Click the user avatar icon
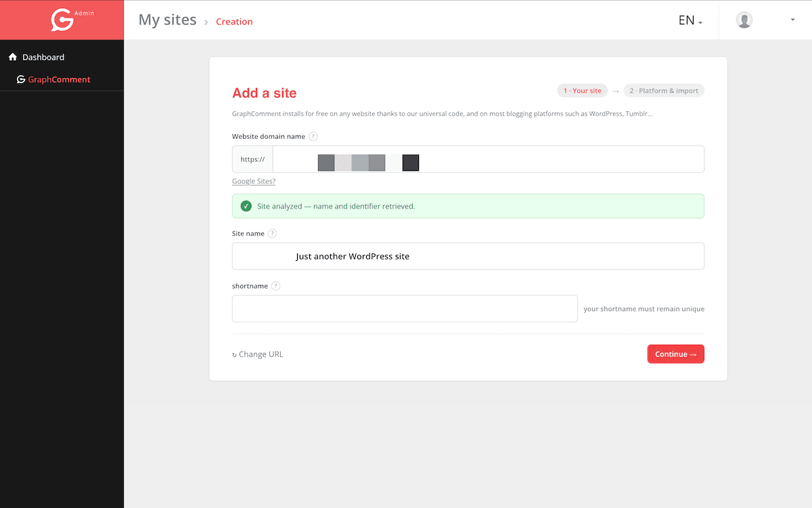Image resolution: width=812 pixels, height=508 pixels. 744,20
